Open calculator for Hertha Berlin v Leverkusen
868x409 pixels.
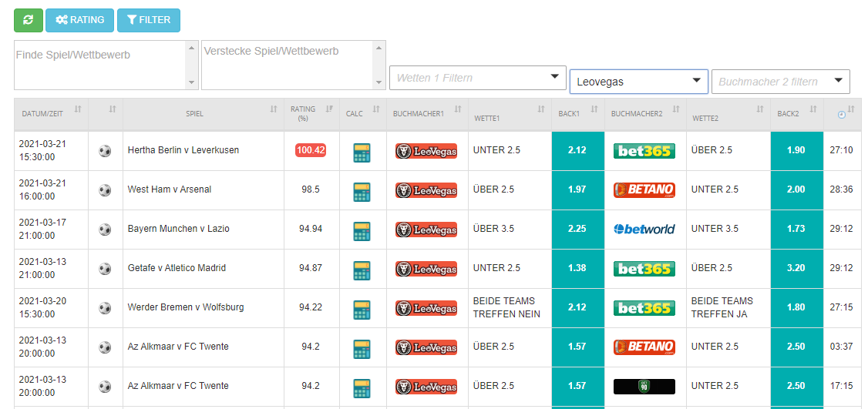(x=362, y=151)
